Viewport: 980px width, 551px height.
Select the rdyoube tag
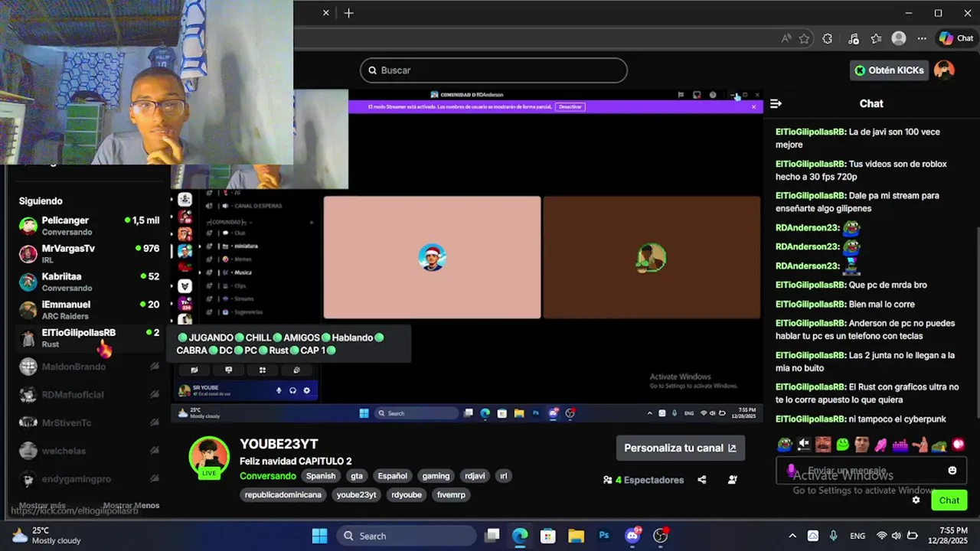click(x=407, y=495)
